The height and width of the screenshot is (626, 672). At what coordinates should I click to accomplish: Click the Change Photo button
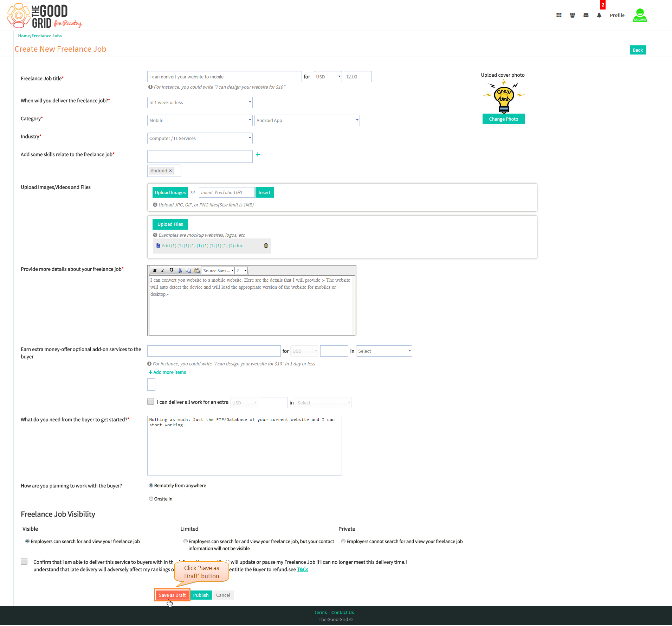tap(504, 119)
